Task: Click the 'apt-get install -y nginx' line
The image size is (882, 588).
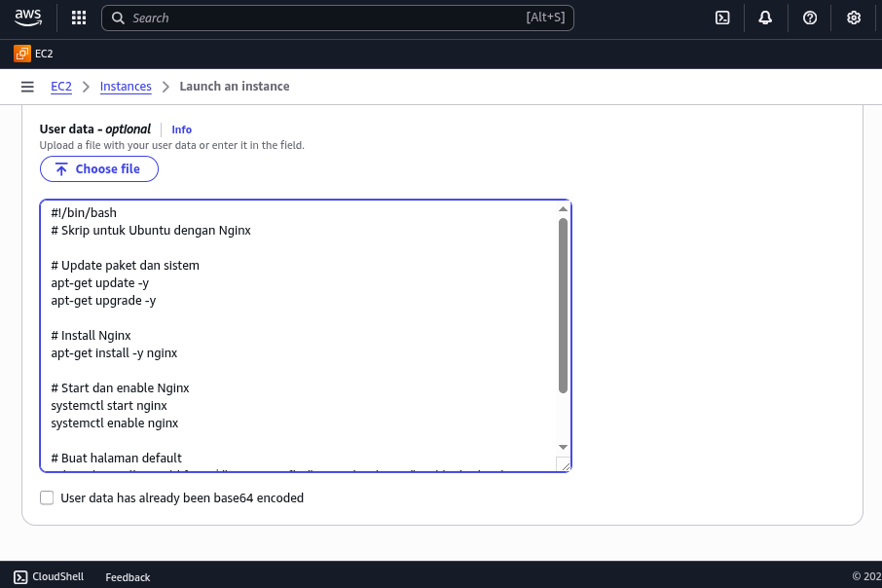Action: coord(114,352)
